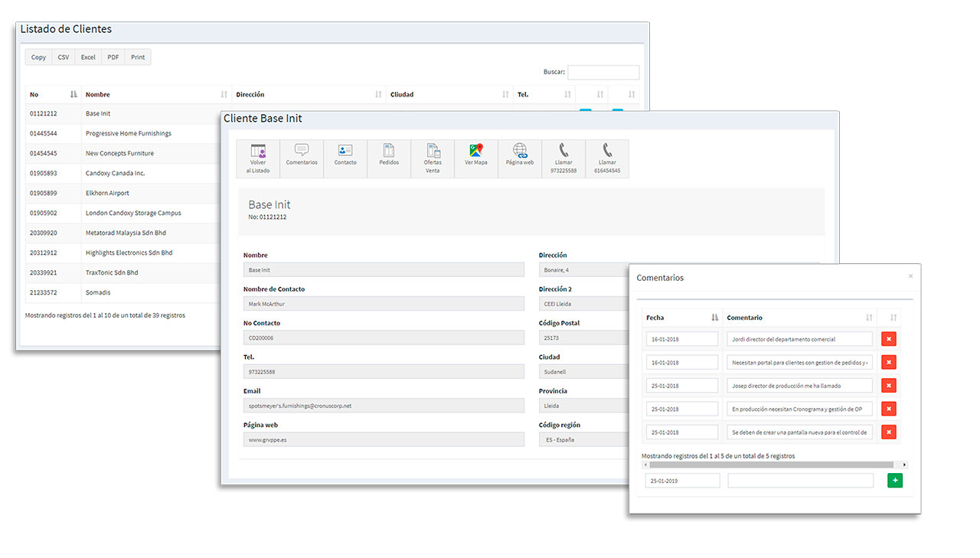Click the new comment date field 25-01-2019
This screenshot has width=980, height=558.
683,481
